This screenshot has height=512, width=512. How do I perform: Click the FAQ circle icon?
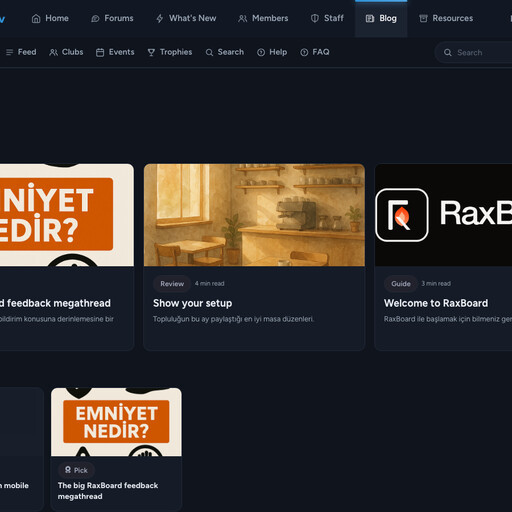point(304,52)
